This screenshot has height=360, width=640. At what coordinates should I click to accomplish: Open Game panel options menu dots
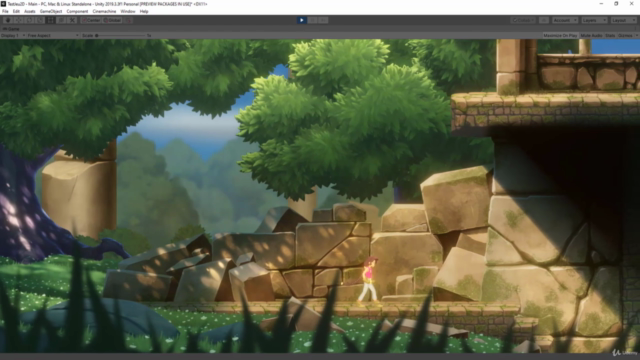pyautogui.click(x=636, y=29)
